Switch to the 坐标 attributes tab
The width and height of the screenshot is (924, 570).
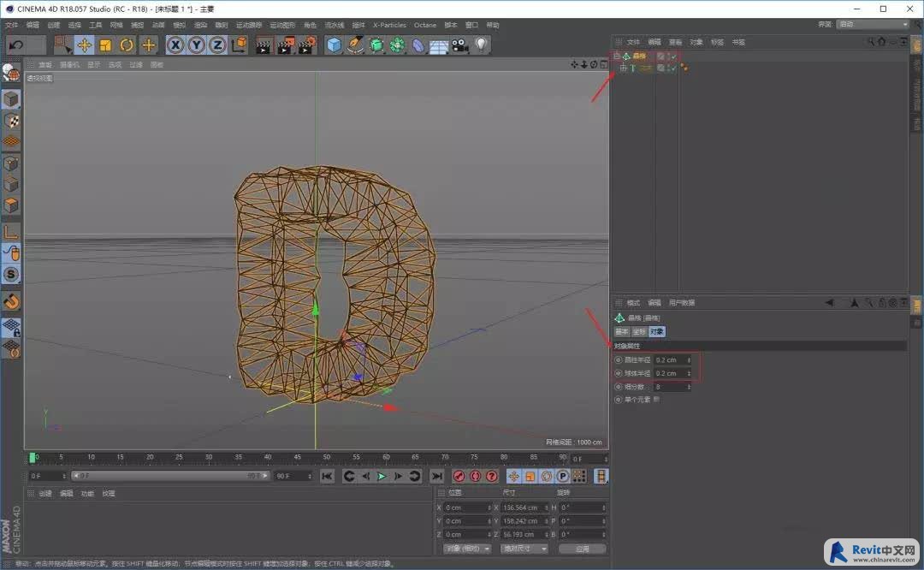639,332
